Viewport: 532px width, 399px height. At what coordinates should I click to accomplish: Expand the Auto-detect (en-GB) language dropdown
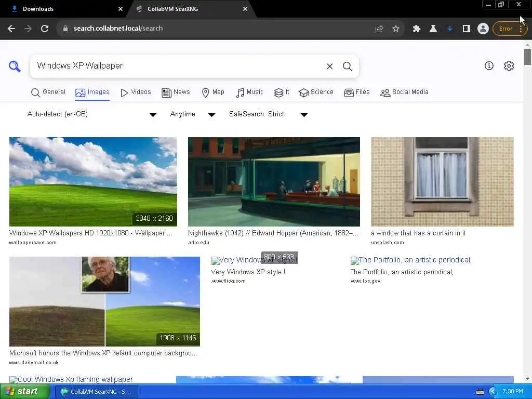91,114
